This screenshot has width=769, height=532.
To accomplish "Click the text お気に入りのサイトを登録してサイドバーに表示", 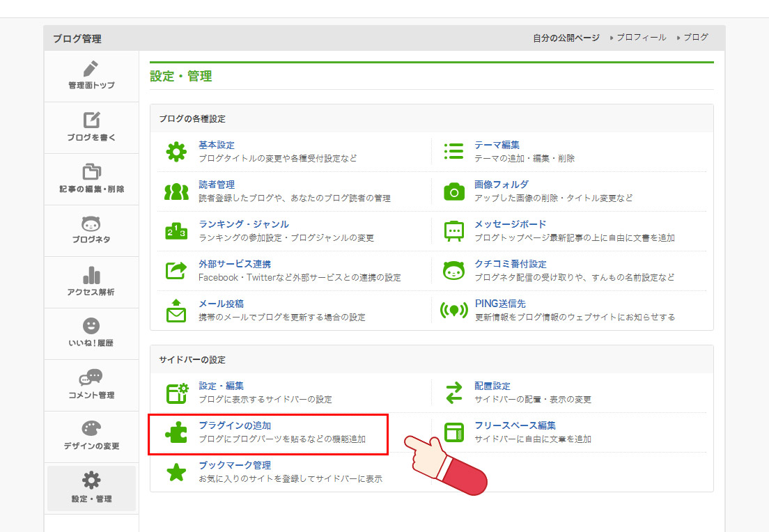I will (290, 479).
